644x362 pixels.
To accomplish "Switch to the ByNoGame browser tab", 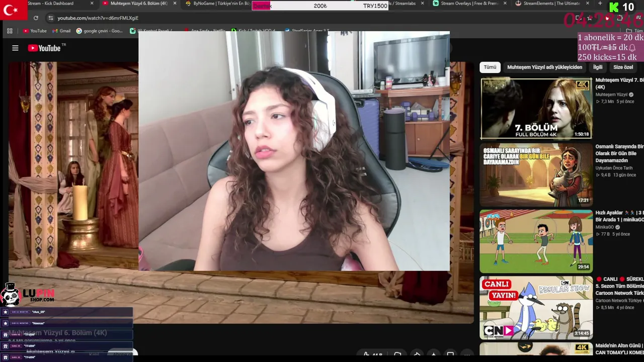I will (216, 4).
